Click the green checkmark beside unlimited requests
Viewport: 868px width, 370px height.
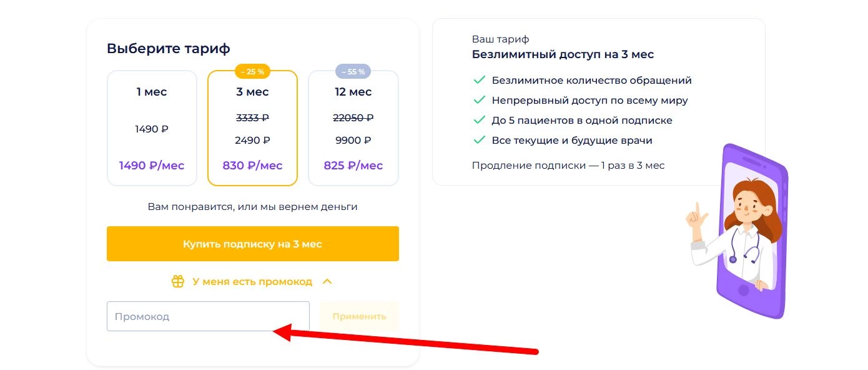point(479,80)
